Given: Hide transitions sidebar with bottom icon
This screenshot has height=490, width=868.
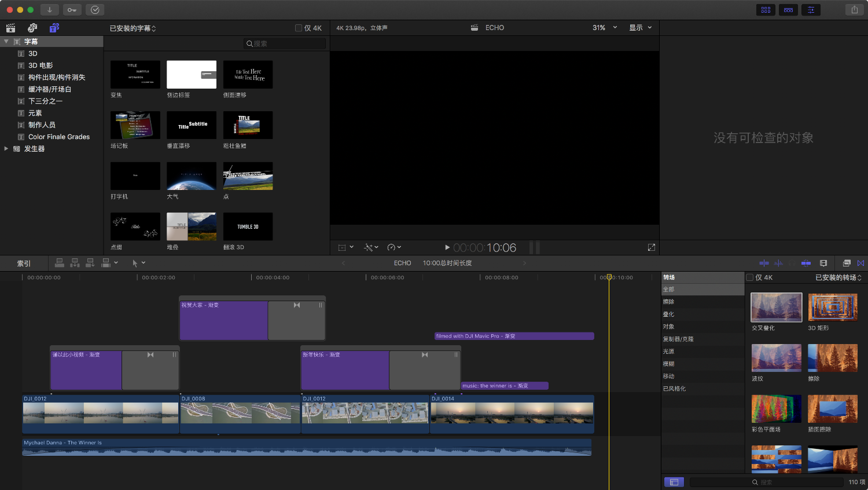Looking at the screenshot, I should [674, 482].
